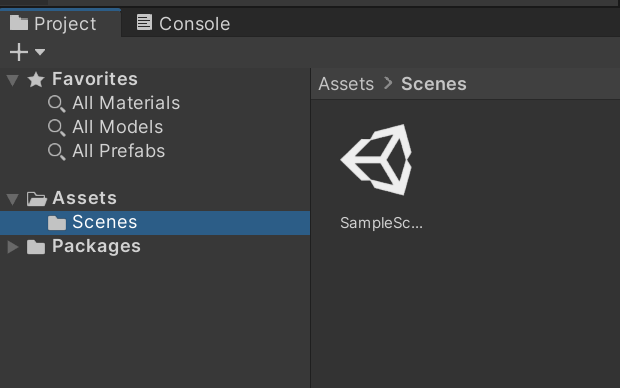Select the Project tab
Screen dimensions: 620x388
pos(53,23)
